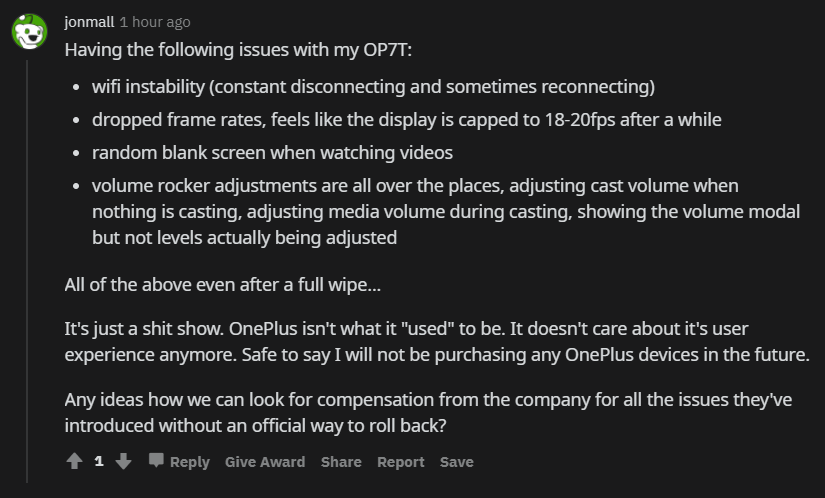Share this comment

click(341, 462)
